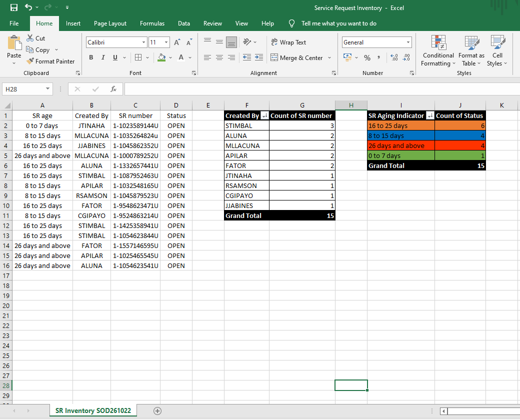Click the Paste clipboard icon

[14, 43]
